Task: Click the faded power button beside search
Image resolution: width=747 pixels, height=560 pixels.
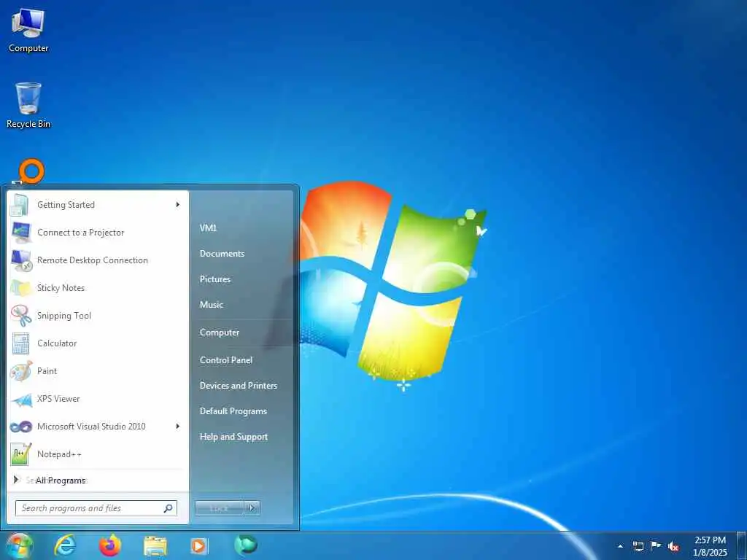Action: click(x=219, y=508)
